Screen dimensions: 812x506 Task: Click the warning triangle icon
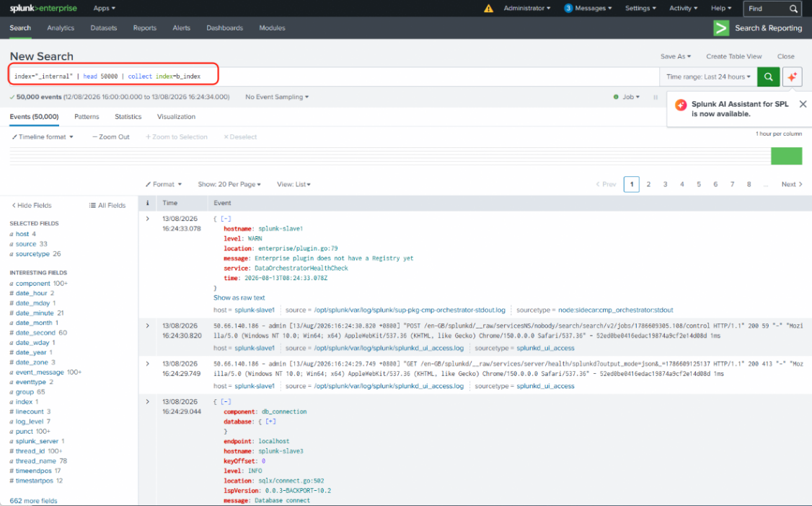tap(488, 8)
